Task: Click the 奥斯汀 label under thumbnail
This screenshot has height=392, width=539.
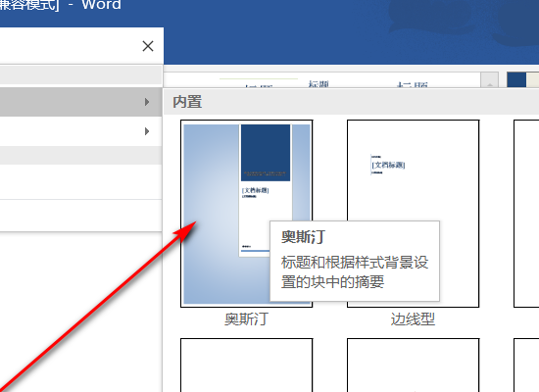Action: click(246, 319)
